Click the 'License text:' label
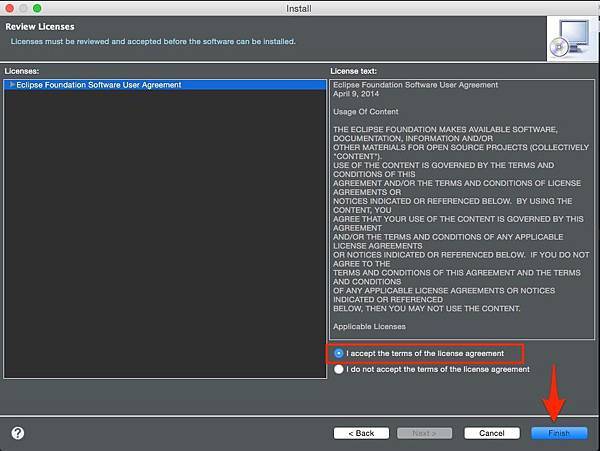 pos(353,71)
